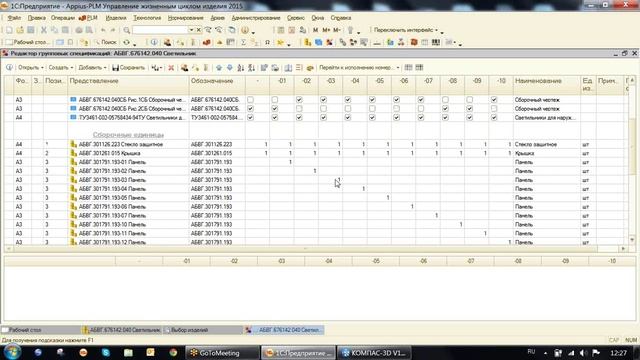The image size is (640, 360).
Task: Click the refresh icon next to Поиск
Action: [x=127, y=42]
